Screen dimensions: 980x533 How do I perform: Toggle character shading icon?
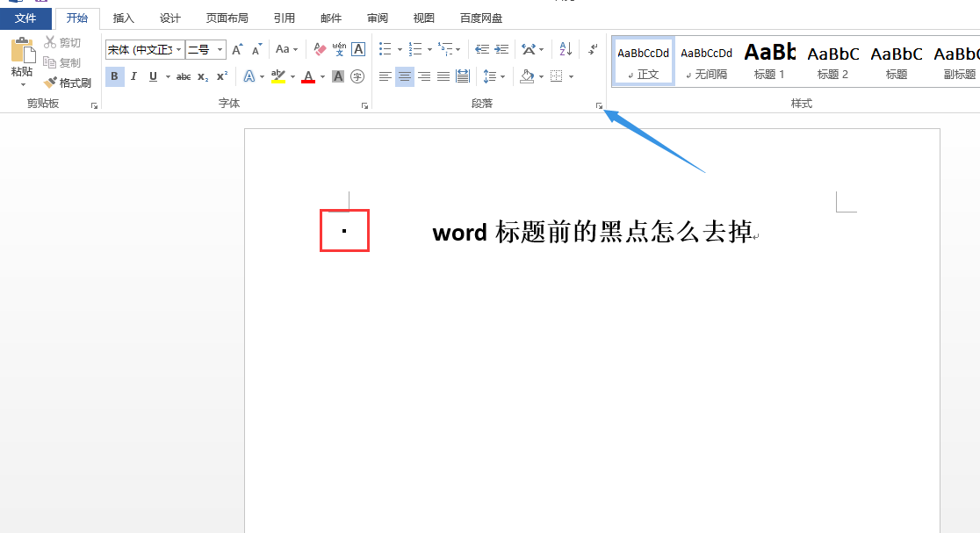338,76
